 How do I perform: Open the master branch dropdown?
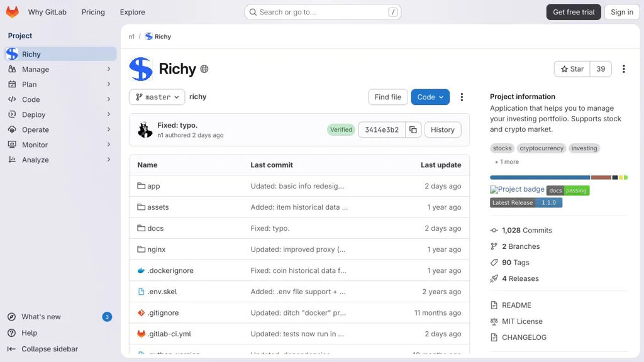point(157,97)
